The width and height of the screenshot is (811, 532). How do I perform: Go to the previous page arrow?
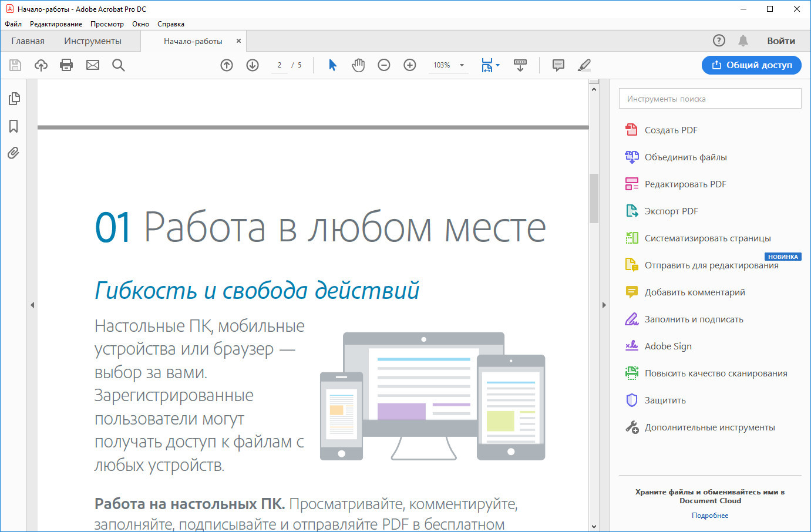click(227, 65)
